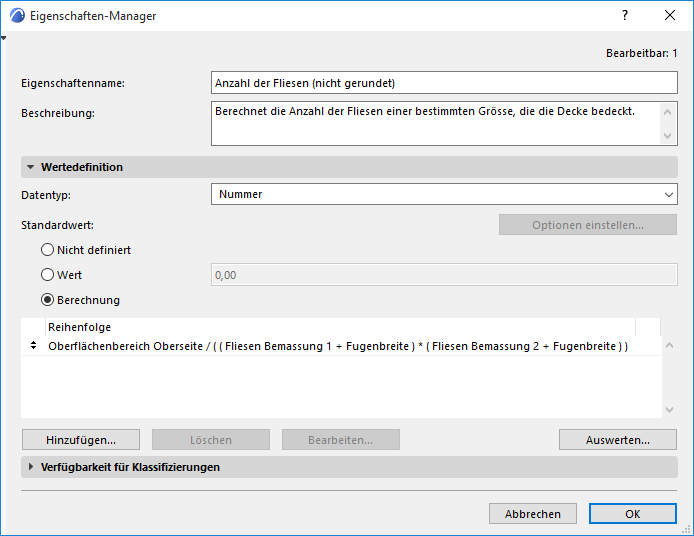
Task: Select the Berechnung radio button
Action: click(47, 299)
